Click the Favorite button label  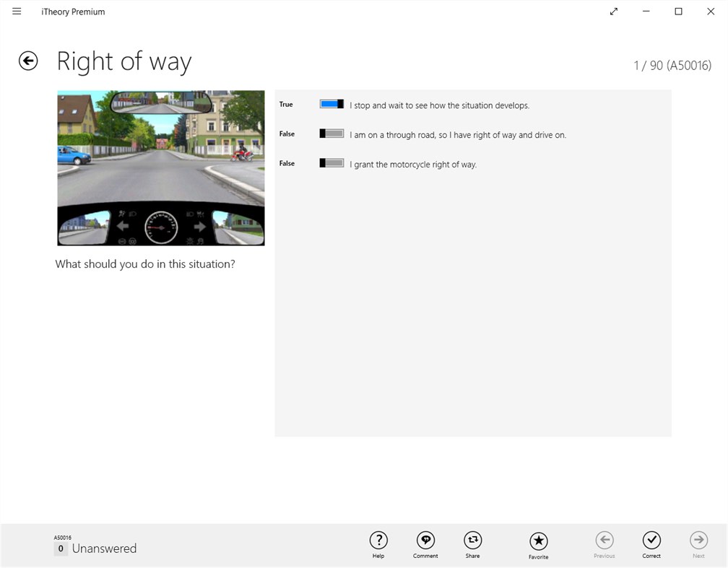point(538,554)
